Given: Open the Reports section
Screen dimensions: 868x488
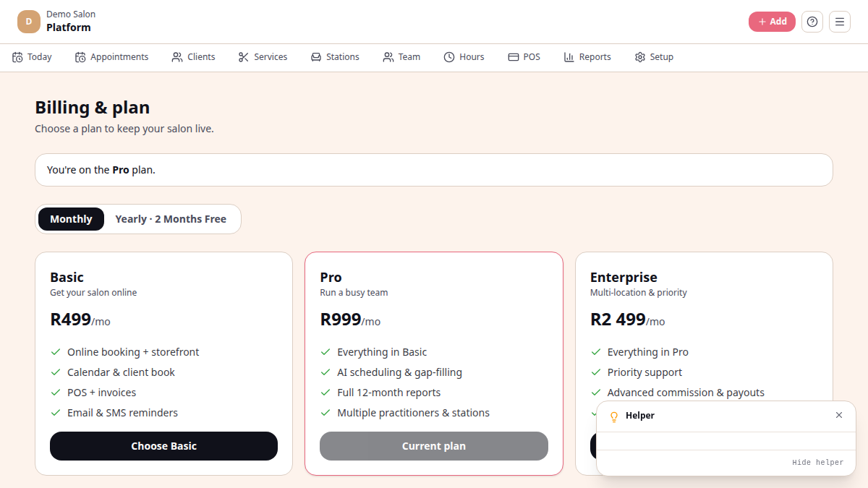Looking at the screenshot, I should [x=587, y=57].
